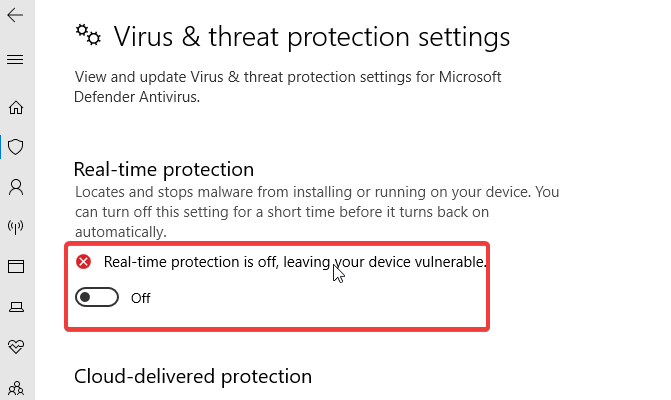Go back using the arrow icon
The height and width of the screenshot is (400, 671).
15,15
